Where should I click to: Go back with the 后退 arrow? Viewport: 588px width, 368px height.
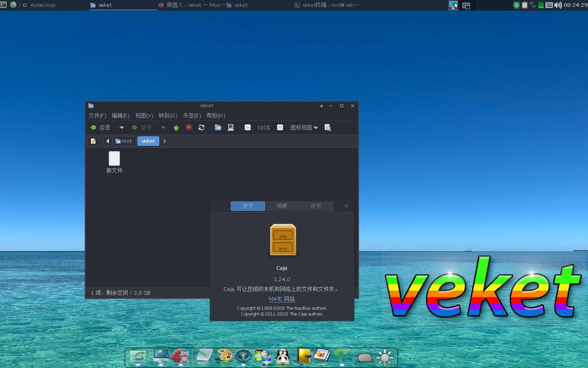(100, 127)
